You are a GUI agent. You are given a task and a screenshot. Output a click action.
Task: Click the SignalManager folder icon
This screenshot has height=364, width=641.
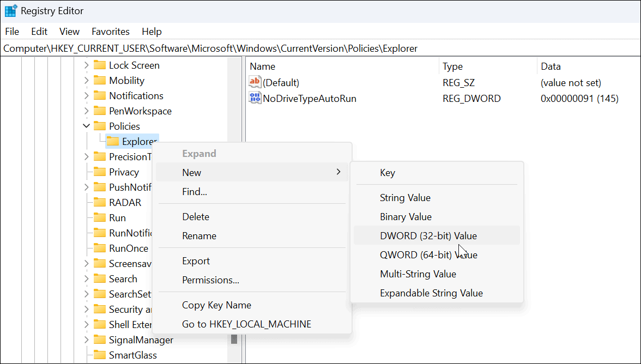click(x=100, y=339)
